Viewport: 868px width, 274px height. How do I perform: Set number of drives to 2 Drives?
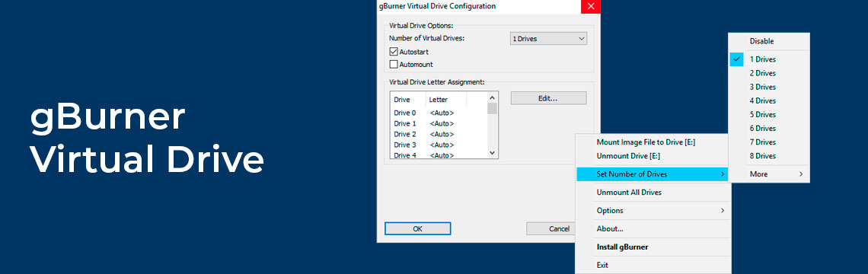pos(769,73)
